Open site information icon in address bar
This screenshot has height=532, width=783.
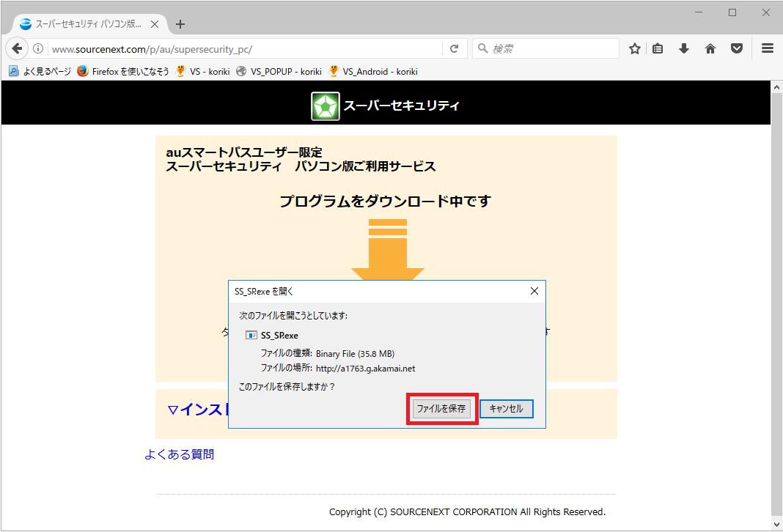coord(38,48)
